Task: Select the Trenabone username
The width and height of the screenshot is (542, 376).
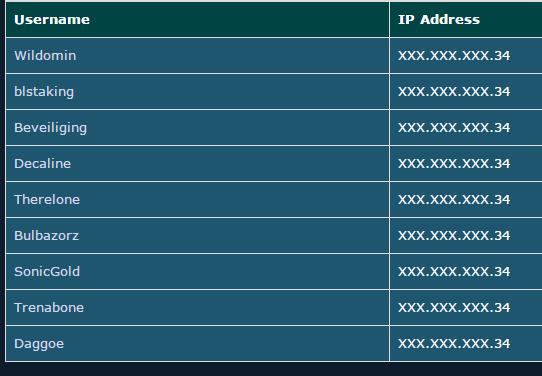Action: 49,307
